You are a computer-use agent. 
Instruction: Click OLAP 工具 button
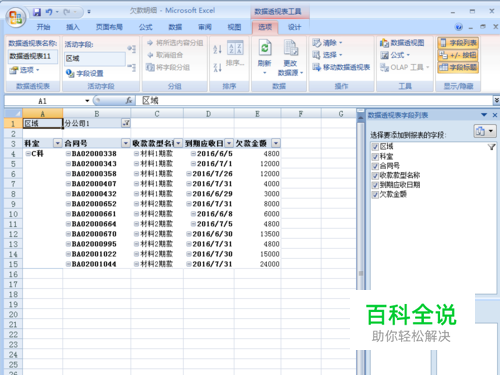pos(405,67)
